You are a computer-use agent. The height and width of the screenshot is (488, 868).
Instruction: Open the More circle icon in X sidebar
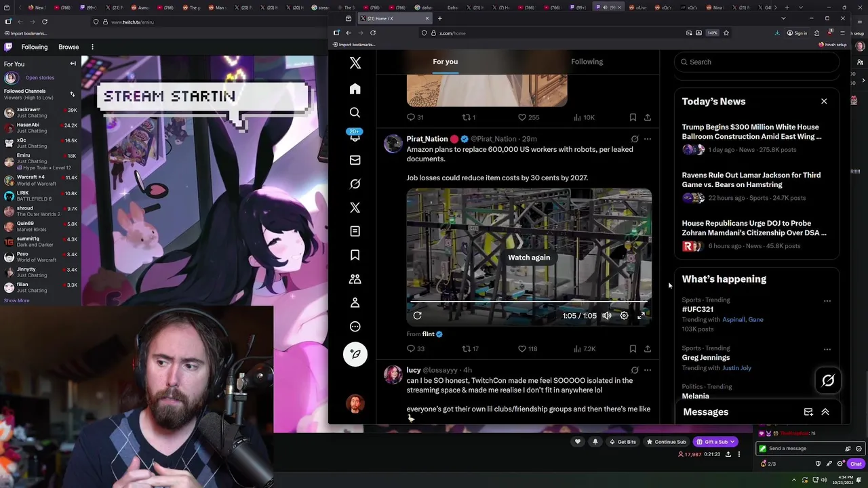coord(355,326)
